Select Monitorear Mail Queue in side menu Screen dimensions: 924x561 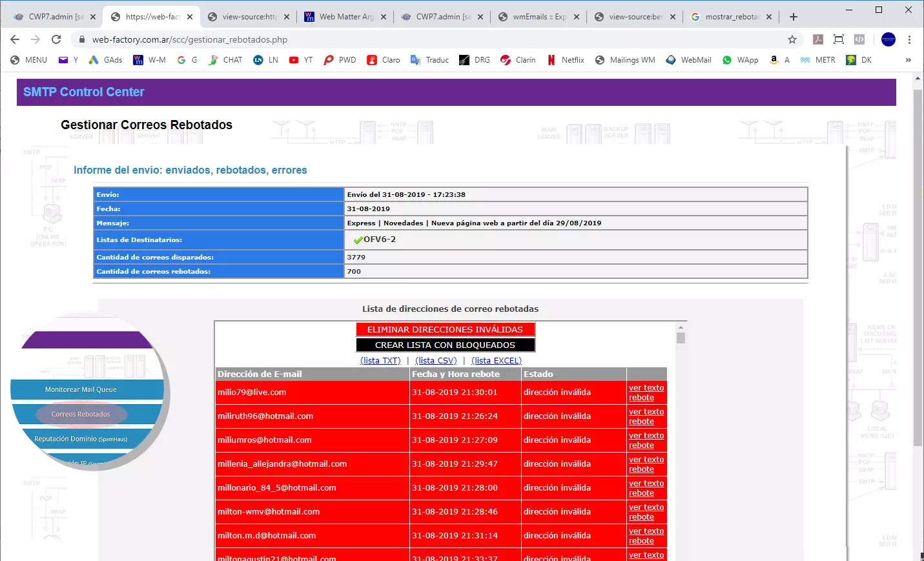coord(81,390)
